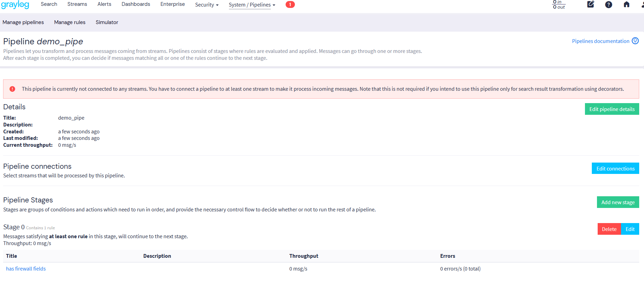
Task: Click the Graylog logo
Action: click(15, 5)
